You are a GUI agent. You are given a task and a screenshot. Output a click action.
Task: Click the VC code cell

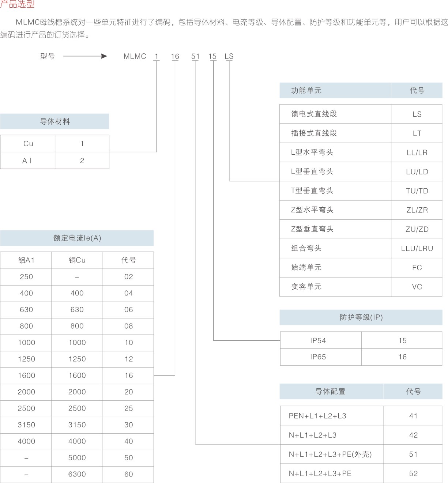click(x=417, y=287)
